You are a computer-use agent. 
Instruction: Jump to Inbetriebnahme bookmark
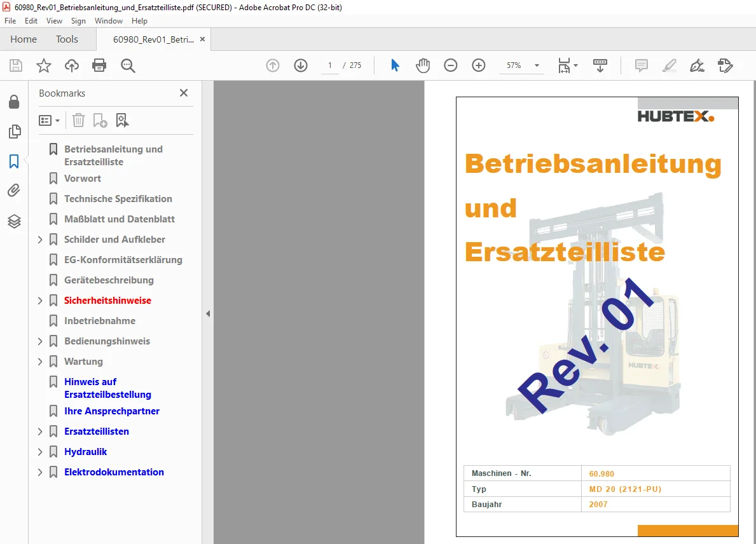click(x=100, y=321)
